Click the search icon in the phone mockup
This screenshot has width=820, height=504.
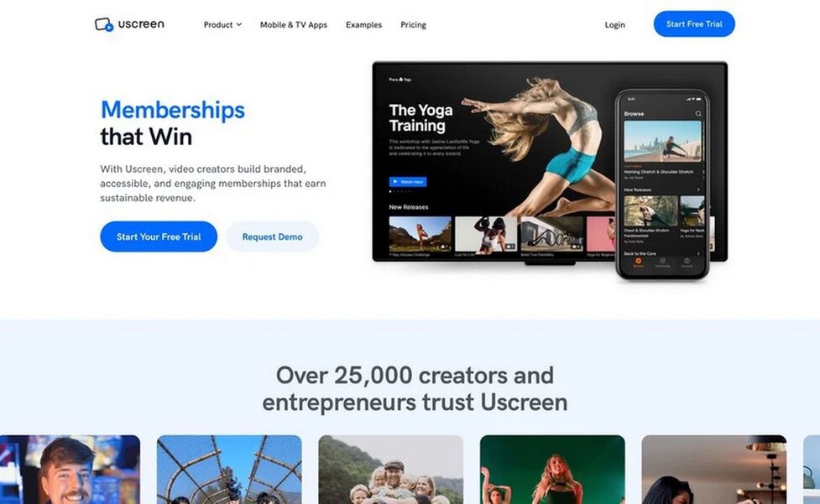tap(698, 113)
